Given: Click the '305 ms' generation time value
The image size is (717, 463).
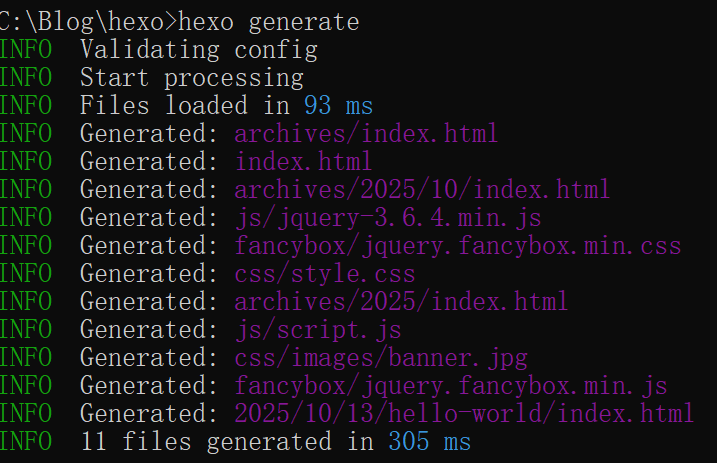Looking at the screenshot, I should coord(429,442).
